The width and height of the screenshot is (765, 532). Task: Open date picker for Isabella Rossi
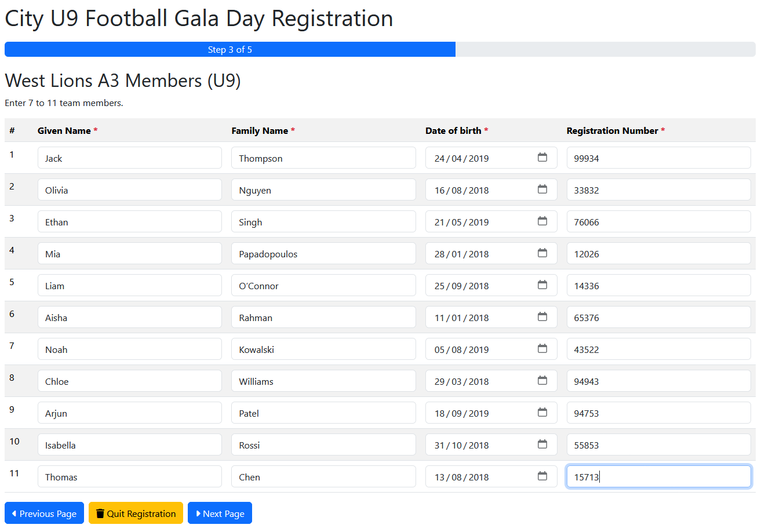click(x=542, y=444)
